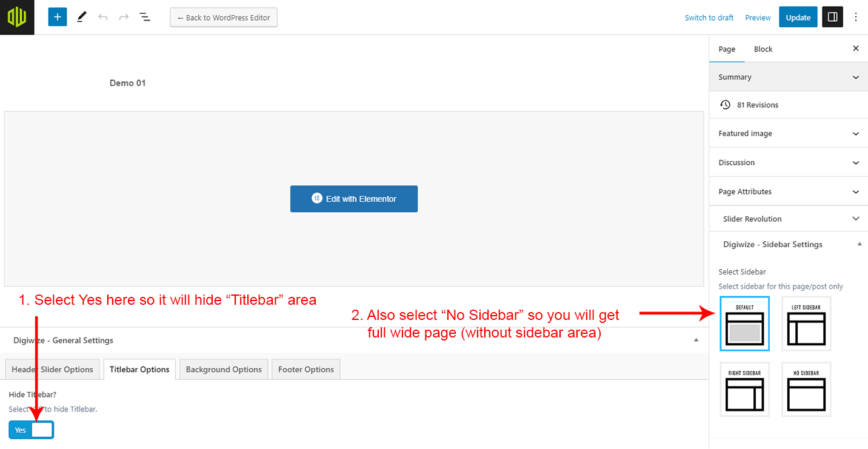Click the Edit with Elementor button
This screenshot has width=868, height=449.
coord(354,199)
